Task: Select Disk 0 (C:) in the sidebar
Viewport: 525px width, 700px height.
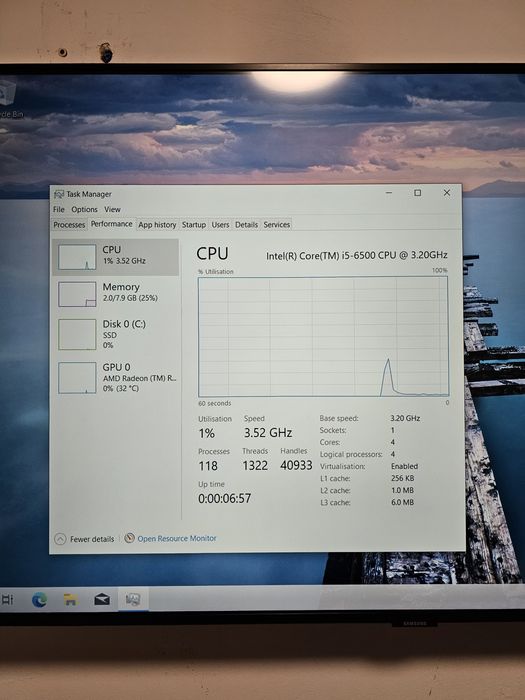Action: pos(116,334)
